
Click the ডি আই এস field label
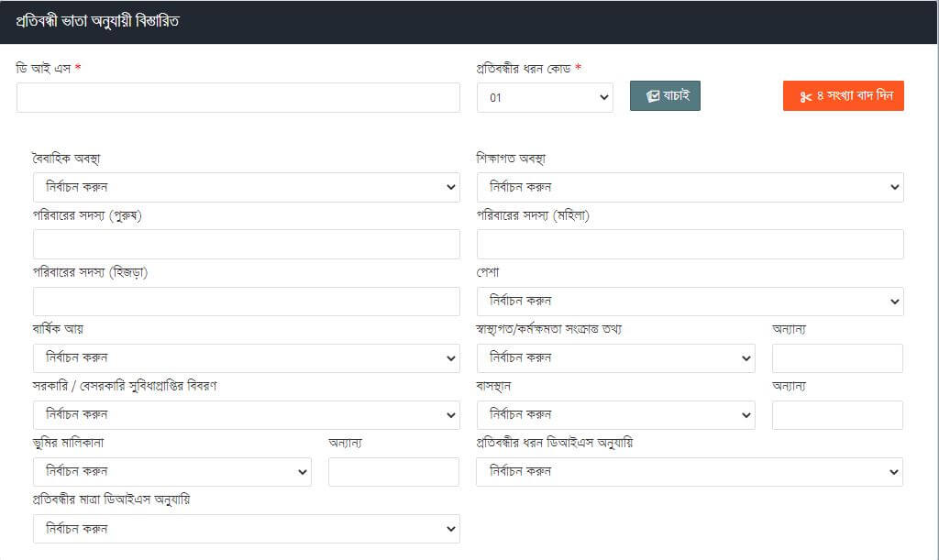click(x=43, y=68)
